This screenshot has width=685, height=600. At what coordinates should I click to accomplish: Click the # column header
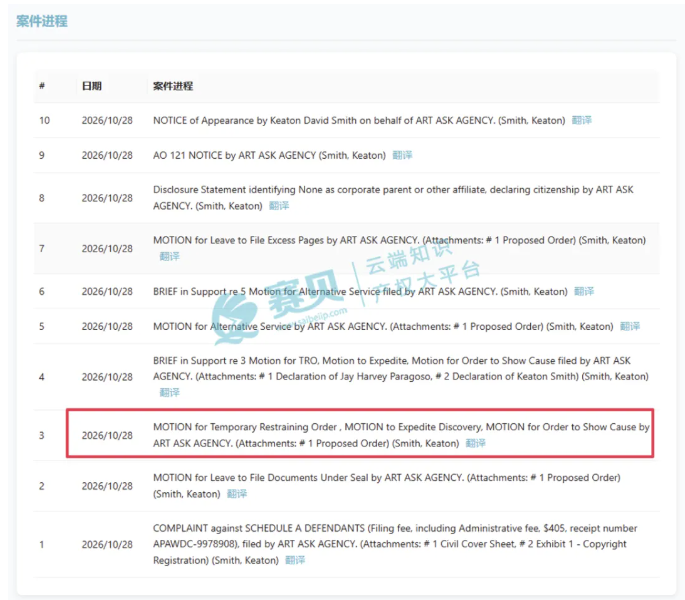point(42,86)
